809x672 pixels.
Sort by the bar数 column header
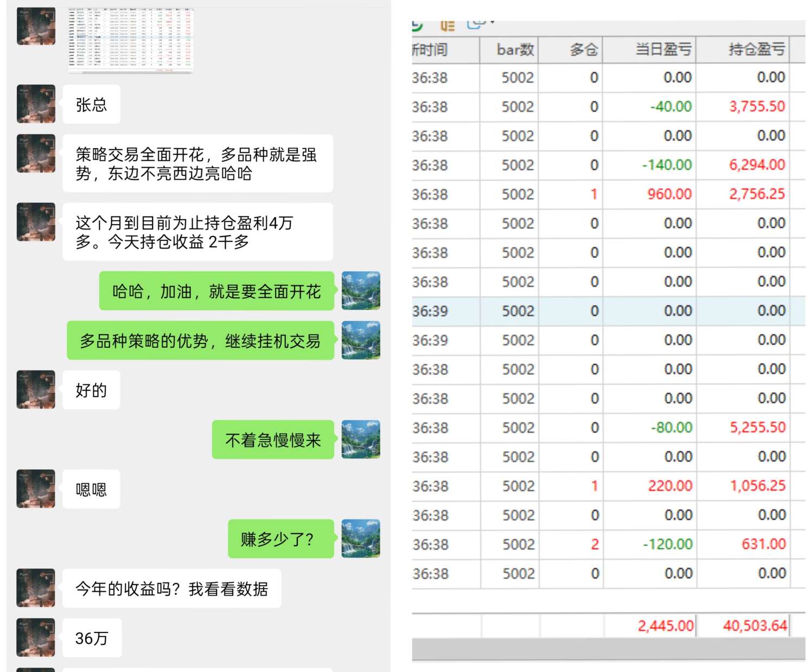click(509, 49)
